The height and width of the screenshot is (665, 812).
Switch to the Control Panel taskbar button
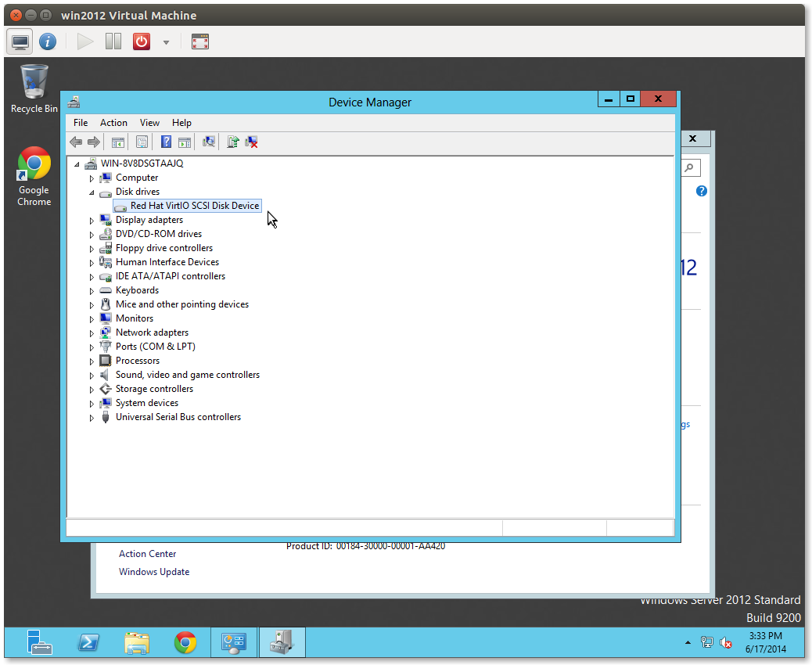234,642
